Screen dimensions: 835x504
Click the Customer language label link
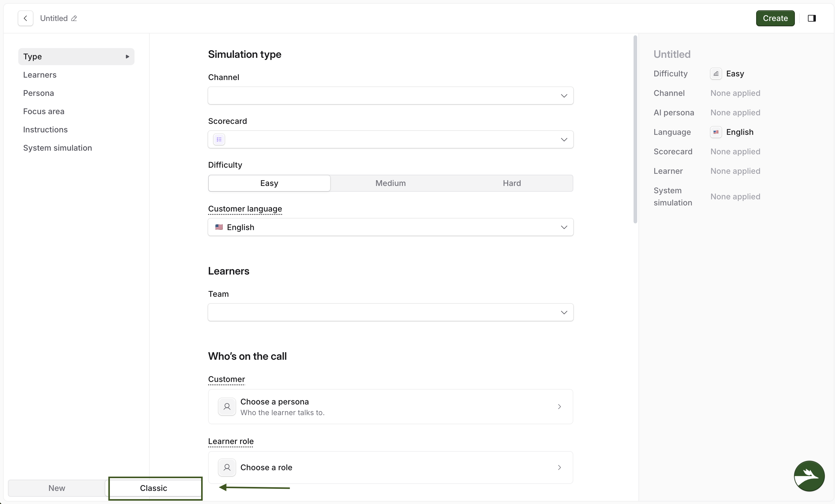click(245, 209)
